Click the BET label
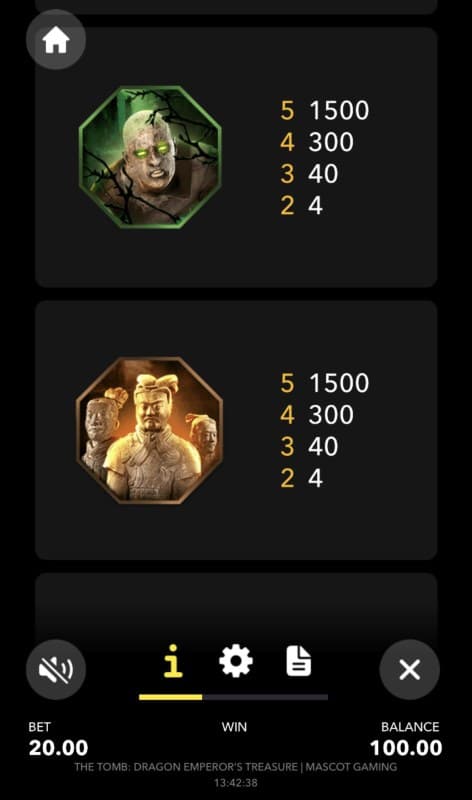This screenshot has height=800, width=472. point(39,727)
